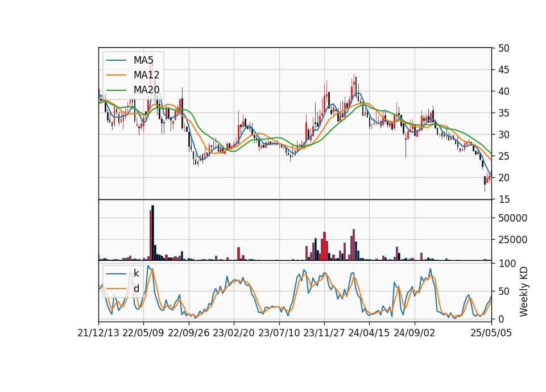Screen dimensions: 546x392
Task: Click the volume axis value 50000
Action: [x=512, y=218]
